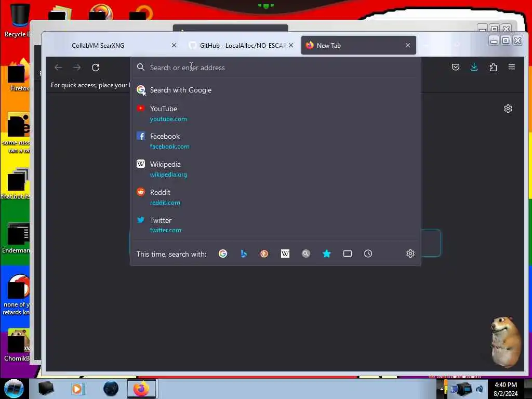The height and width of the screenshot is (399, 532).
Task: Click the volume icon in the system tray
Action: [x=480, y=389]
